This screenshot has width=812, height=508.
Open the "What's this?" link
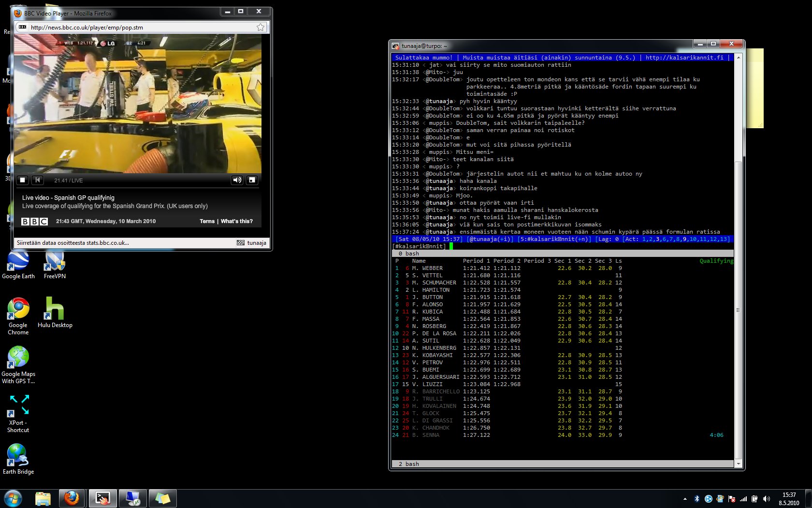point(236,221)
